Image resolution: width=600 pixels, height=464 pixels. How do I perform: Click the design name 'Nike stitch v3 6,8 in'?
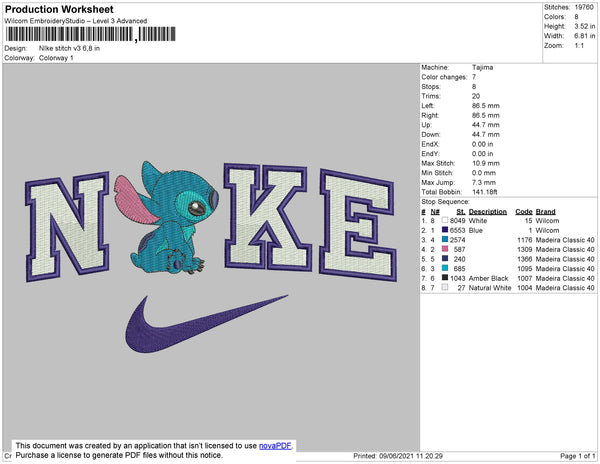69,49
